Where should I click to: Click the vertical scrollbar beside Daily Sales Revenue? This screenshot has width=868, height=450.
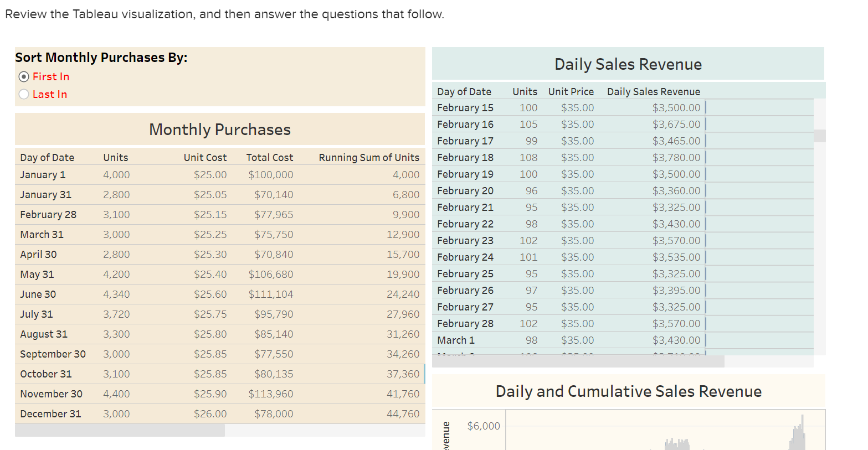(x=819, y=136)
